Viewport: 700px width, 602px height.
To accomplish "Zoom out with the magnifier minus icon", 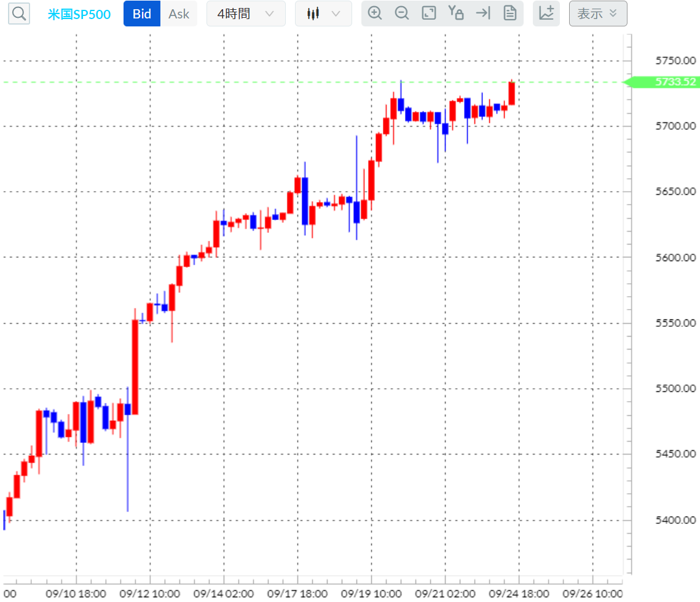I will point(402,13).
